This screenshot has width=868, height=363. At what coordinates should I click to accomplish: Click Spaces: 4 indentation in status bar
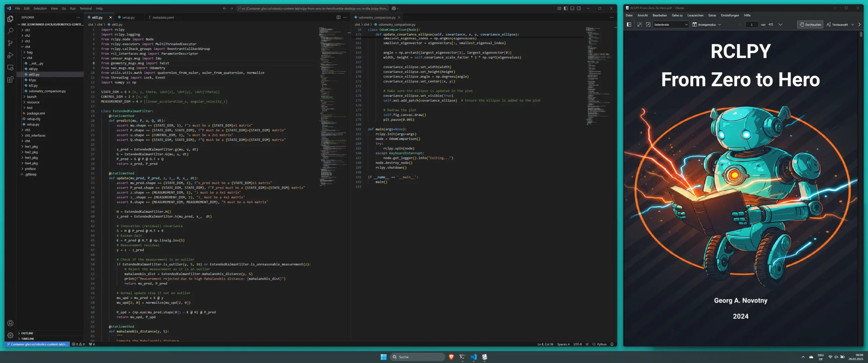click(x=563, y=344)
